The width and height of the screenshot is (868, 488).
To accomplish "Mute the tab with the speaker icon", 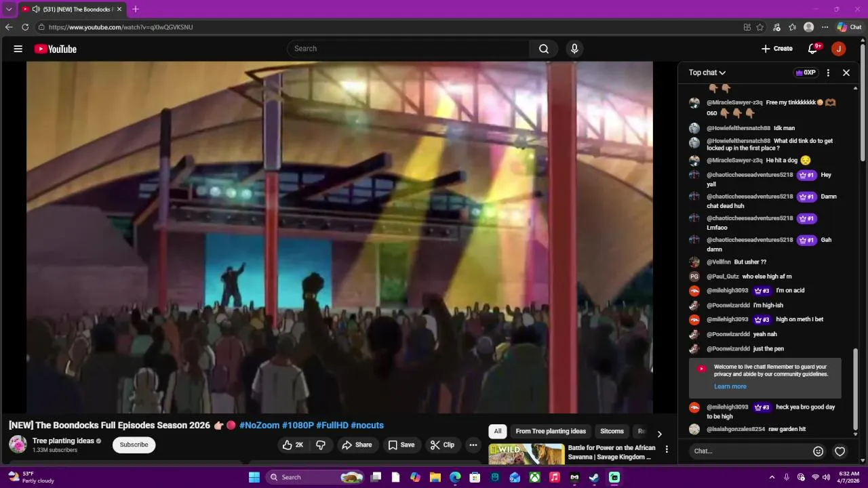I will 36,9.
